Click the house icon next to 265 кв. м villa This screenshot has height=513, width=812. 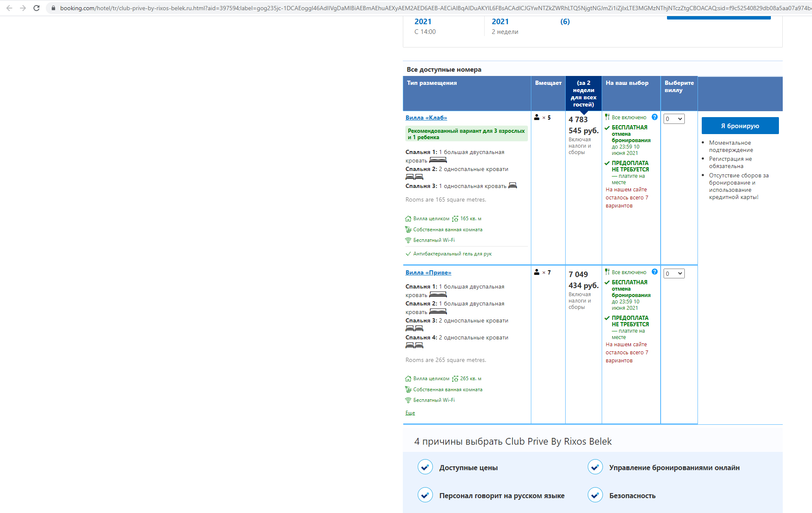[408, 379]
